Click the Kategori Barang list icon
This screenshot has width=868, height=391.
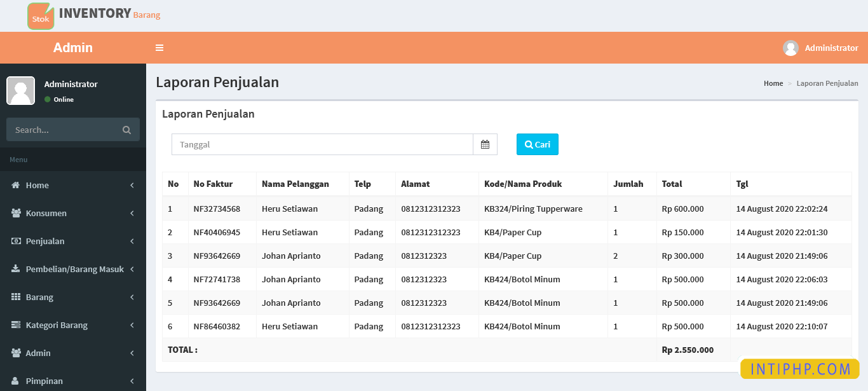coord(15,325)
